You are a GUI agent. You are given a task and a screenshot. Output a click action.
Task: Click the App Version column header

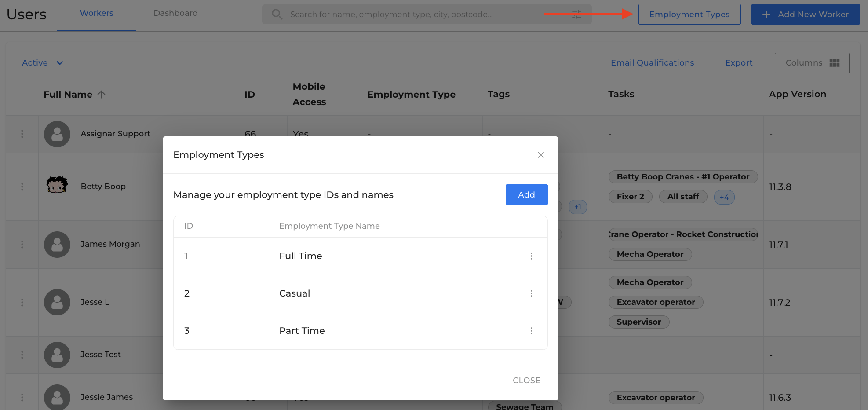798,94
